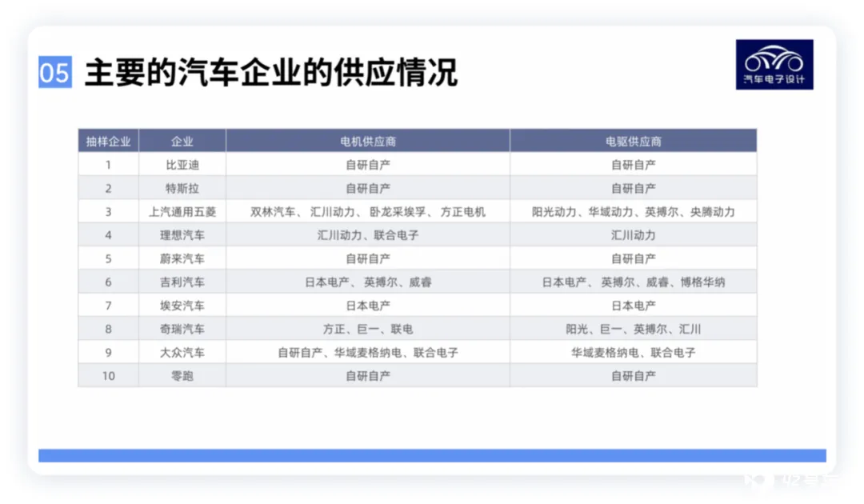Select 理想汽车's 电驱供应商 cell 汇川动力
This screenshot has height=504, width=864.
634,235
